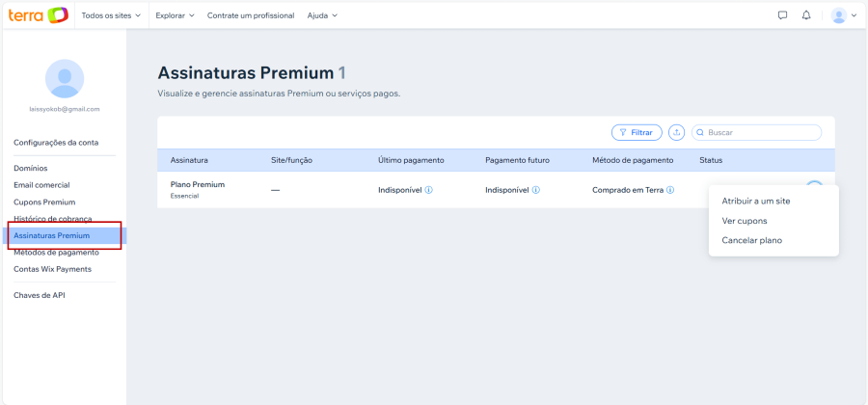Viewport: 868px width, 405px height.
Task: Click info icon beside Comprado em Terra
Action: [x=669, y=190]
